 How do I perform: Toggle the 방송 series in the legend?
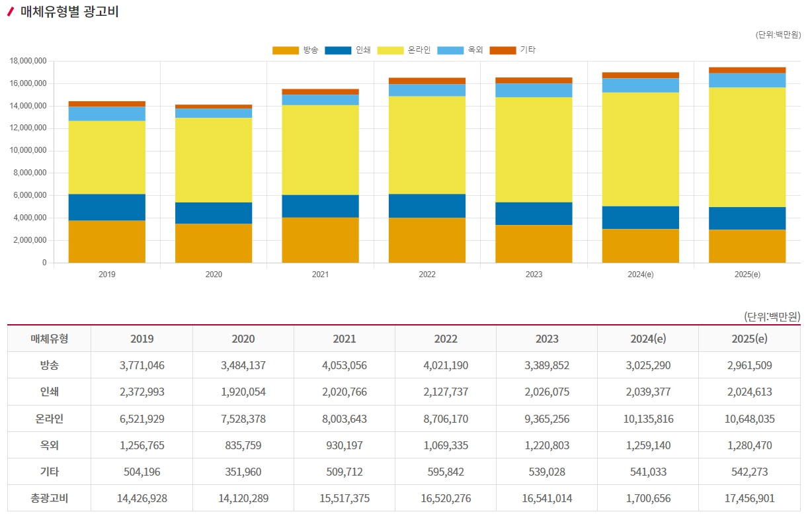click(295, 50)
